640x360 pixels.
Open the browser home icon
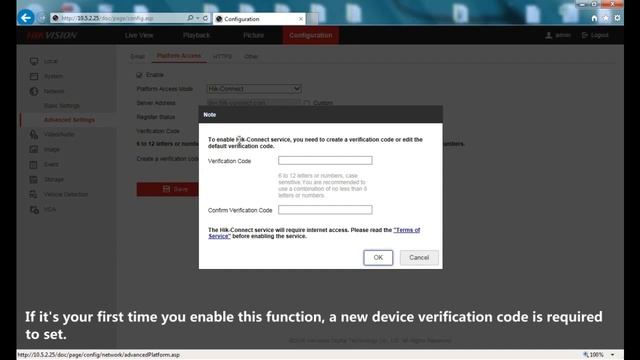(x=594, y=18)
